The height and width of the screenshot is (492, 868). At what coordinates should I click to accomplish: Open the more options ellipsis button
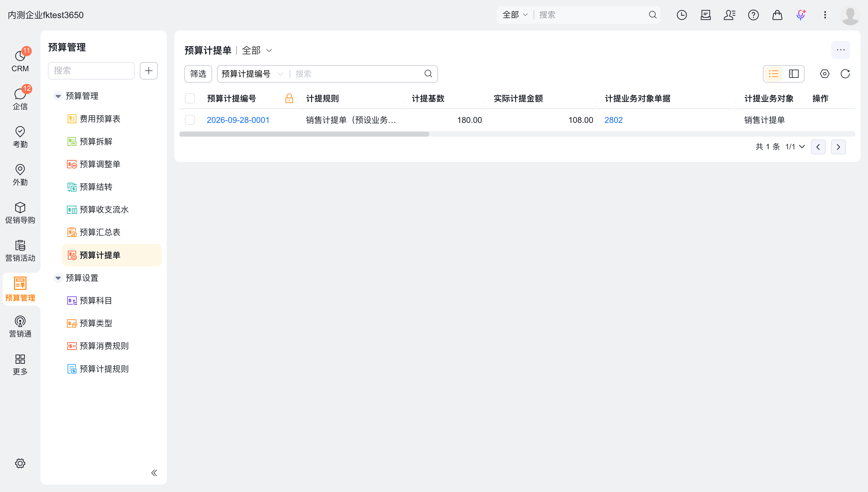[841, 50]
